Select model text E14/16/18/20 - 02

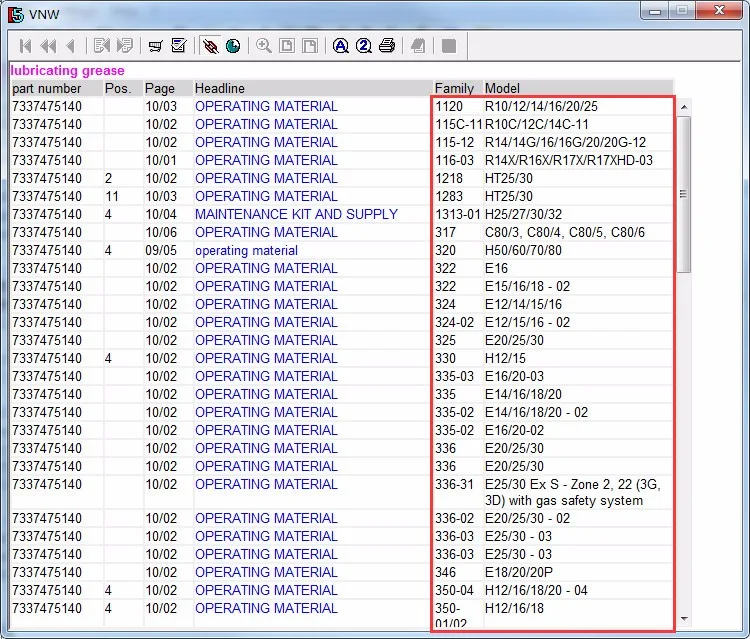[536, 412]
